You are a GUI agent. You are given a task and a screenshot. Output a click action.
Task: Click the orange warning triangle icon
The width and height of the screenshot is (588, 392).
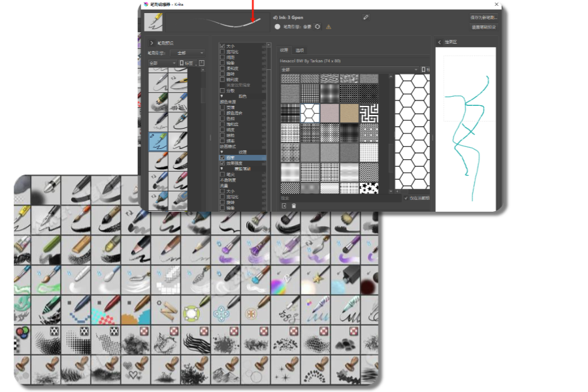pos(329,27)
